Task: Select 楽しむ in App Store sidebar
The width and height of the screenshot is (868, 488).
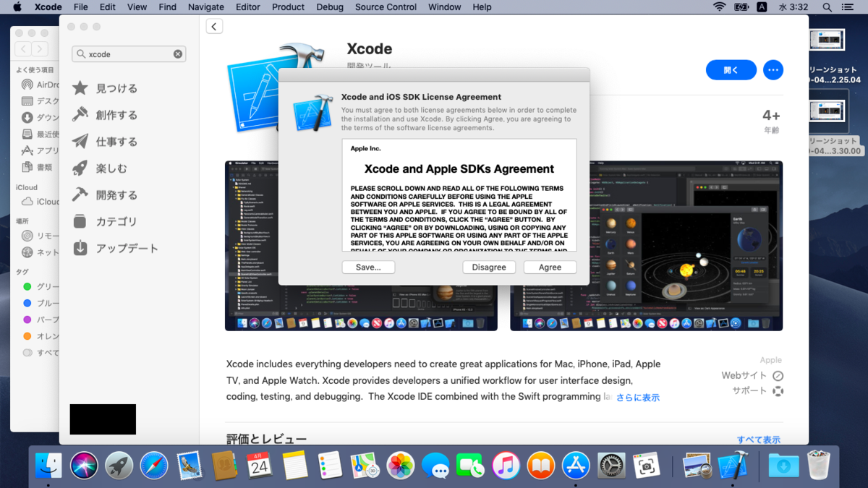Action: [100, 168]
